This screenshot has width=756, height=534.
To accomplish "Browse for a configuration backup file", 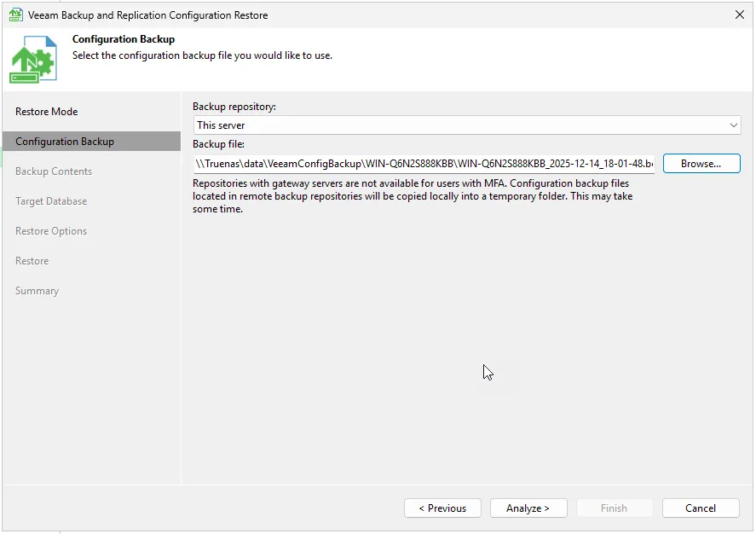I will pyautogui.click(x=701, y=164).
